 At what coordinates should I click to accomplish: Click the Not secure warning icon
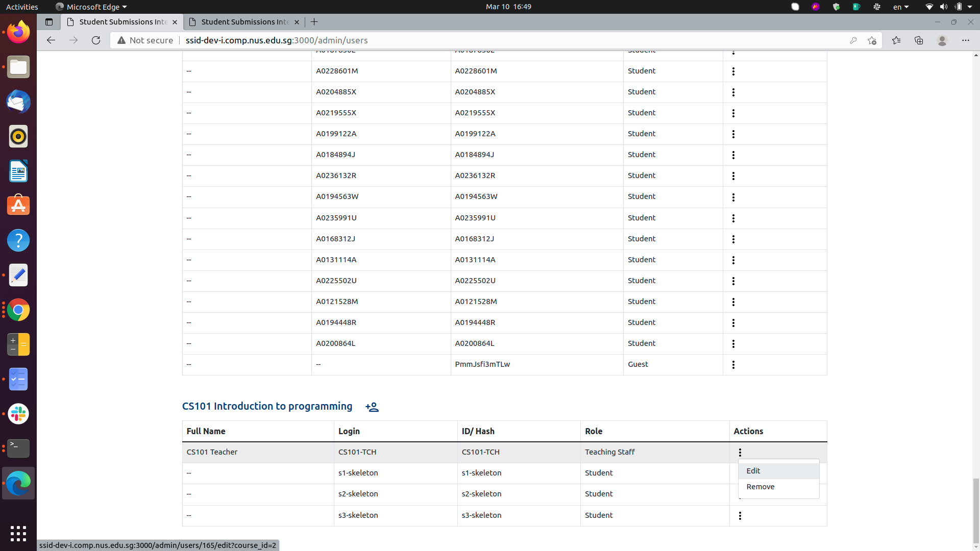pos(121,40)
